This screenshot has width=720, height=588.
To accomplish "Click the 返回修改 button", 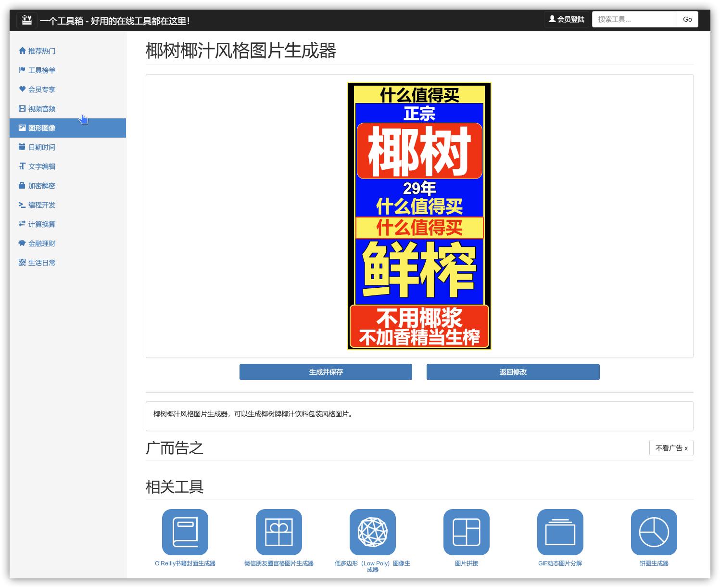I will point(512,371).
